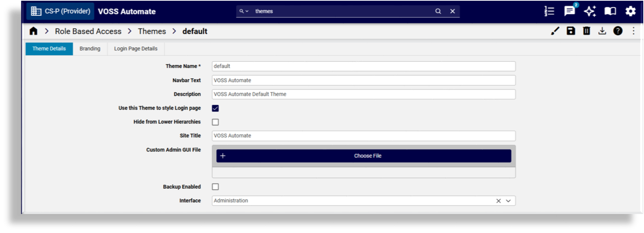This screenshot has width=644, height=233.
Task: Open the Login Page Details tab
Action: 136,49
